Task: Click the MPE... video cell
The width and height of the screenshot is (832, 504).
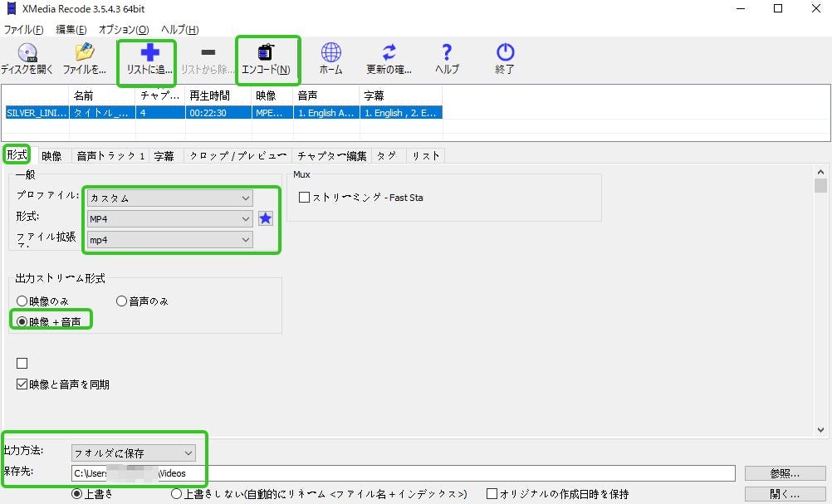Action: pyautogui.click(x=272, y=113)
